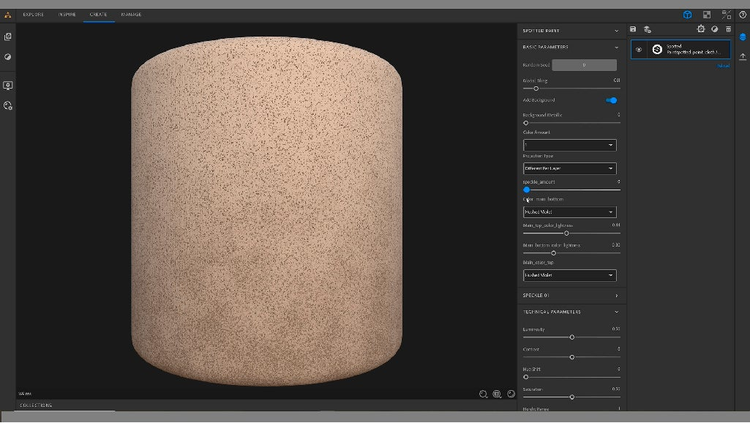Adjust the Contrast slider
Image resolution: width=750 pixels, height=423 pixels.
click(x=572, y=357)
